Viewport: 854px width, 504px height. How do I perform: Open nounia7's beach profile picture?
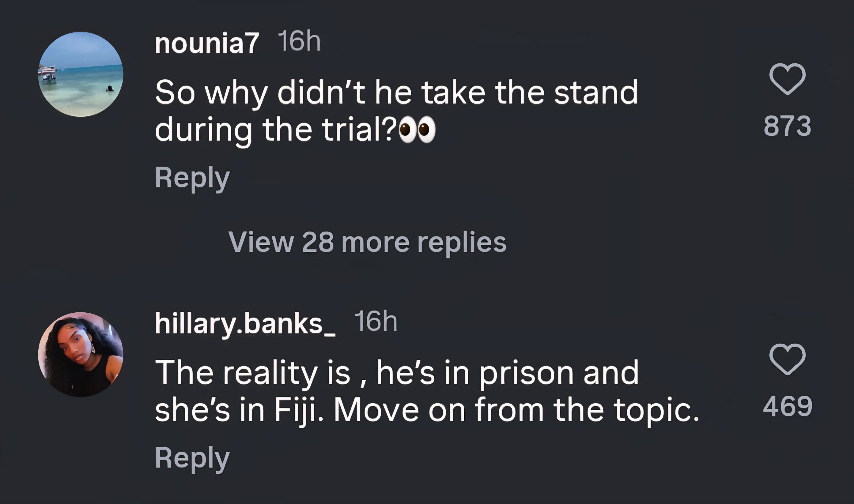click(80, 74)
